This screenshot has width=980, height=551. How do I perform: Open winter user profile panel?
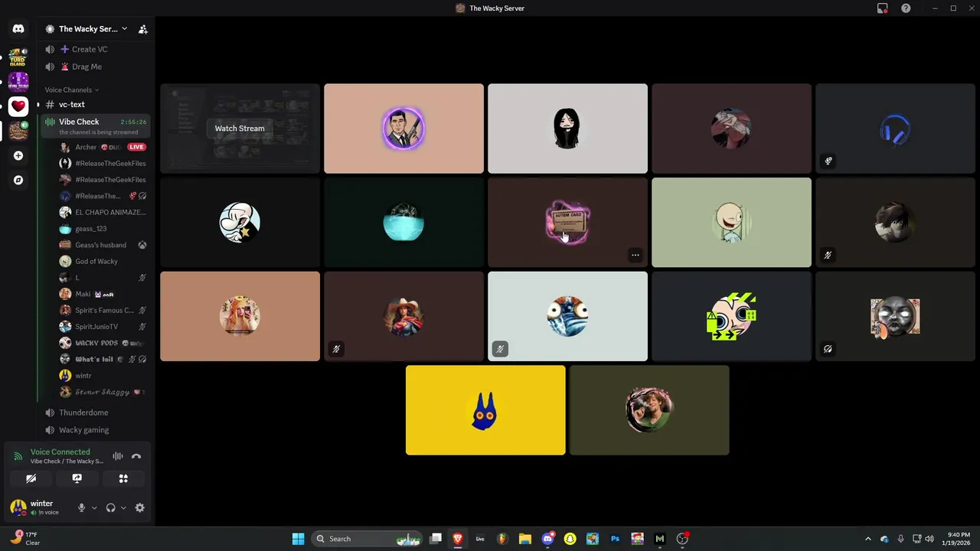point(40,507)
